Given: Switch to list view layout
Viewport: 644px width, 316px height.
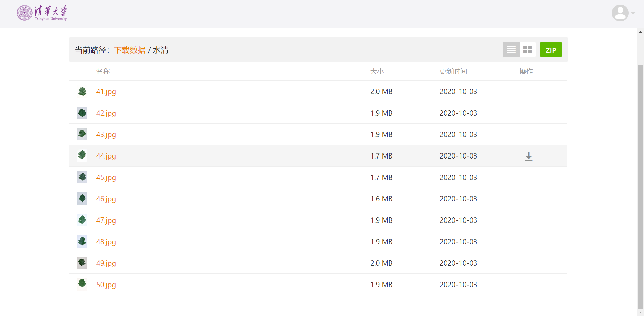Looking at the screenshot, I should click(x=511, y=50).
